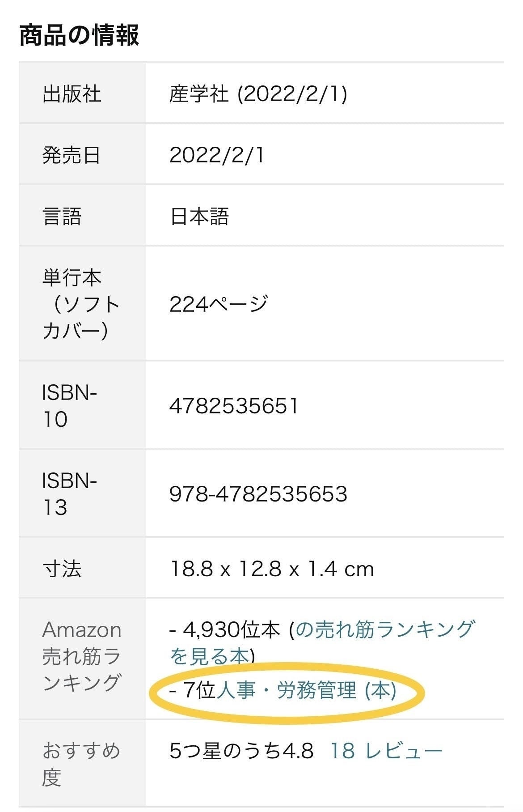
Task: Click the ISBN-10 number 4782535651
Action: (x=233, y=406)
